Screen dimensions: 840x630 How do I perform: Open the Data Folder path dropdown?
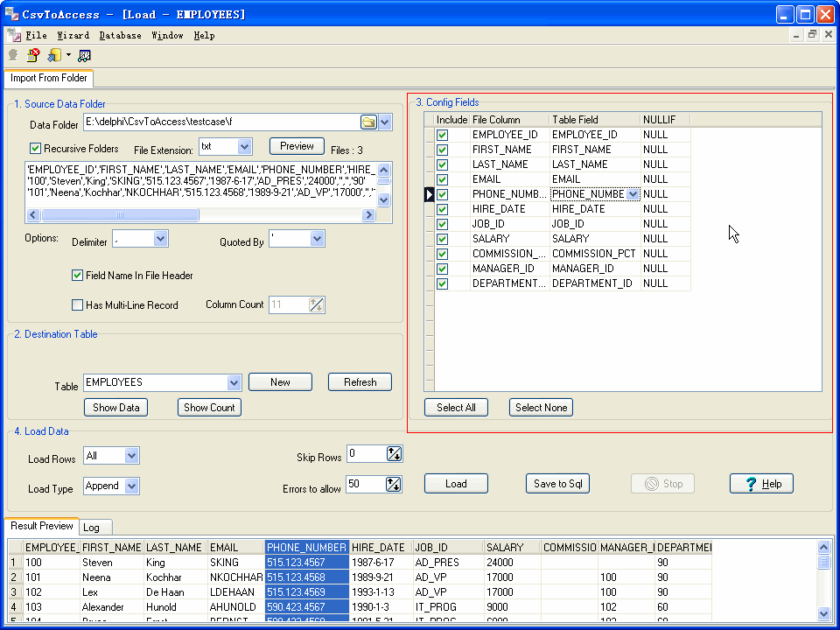[x=385, y=122]
